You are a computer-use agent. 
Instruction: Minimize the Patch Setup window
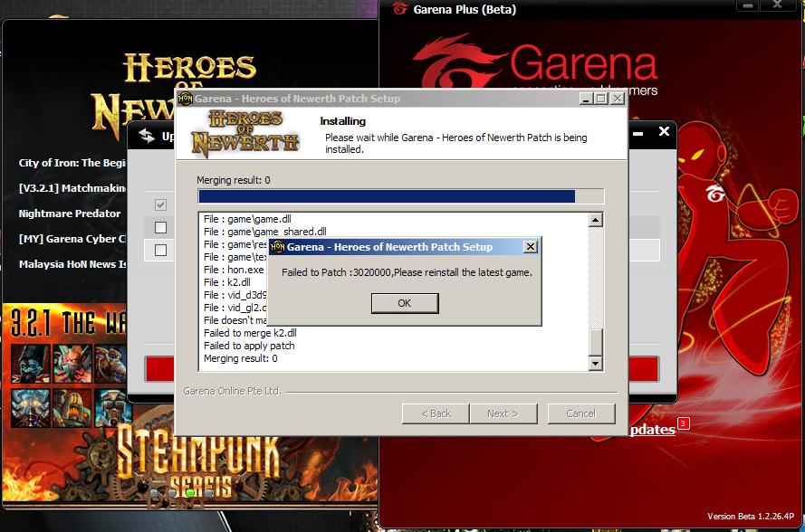pos(586,99)
